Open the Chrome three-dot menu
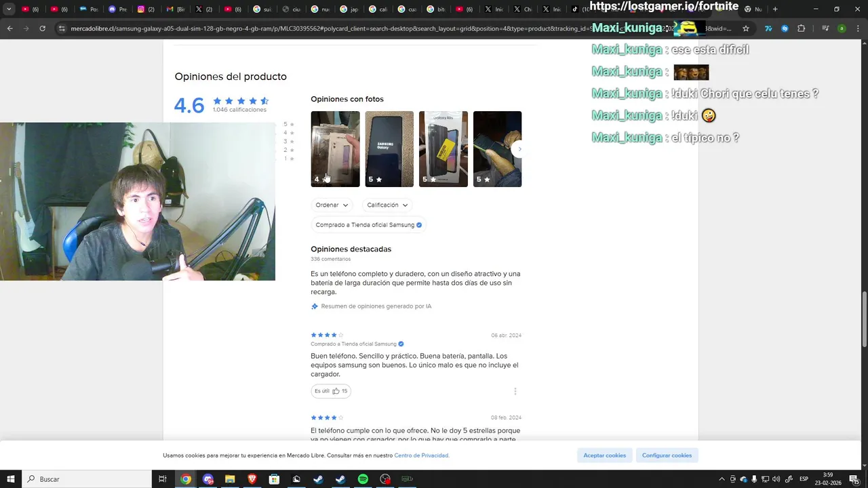Viewport: 868px width, 488px height. [857, 28]
